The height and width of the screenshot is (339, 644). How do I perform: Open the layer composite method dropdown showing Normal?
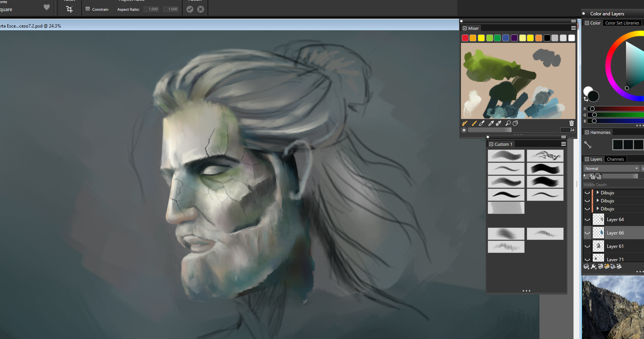coord(611,168)
